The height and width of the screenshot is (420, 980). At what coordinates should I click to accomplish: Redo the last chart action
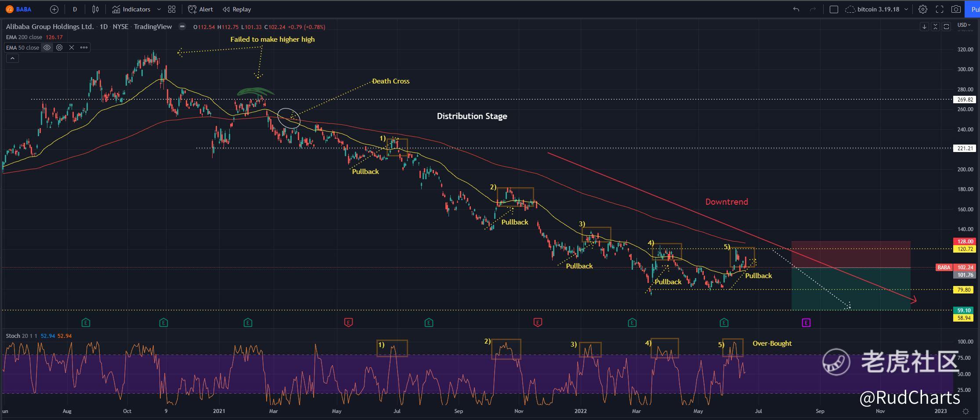(813, 9)
